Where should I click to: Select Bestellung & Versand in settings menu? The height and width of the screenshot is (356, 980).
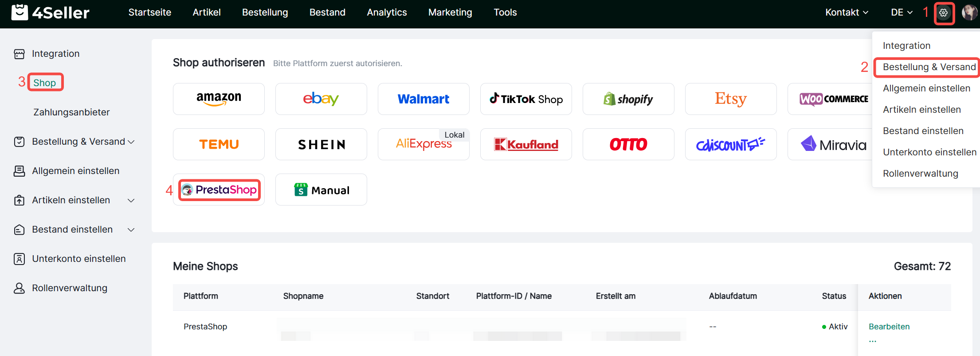(929, 67)
